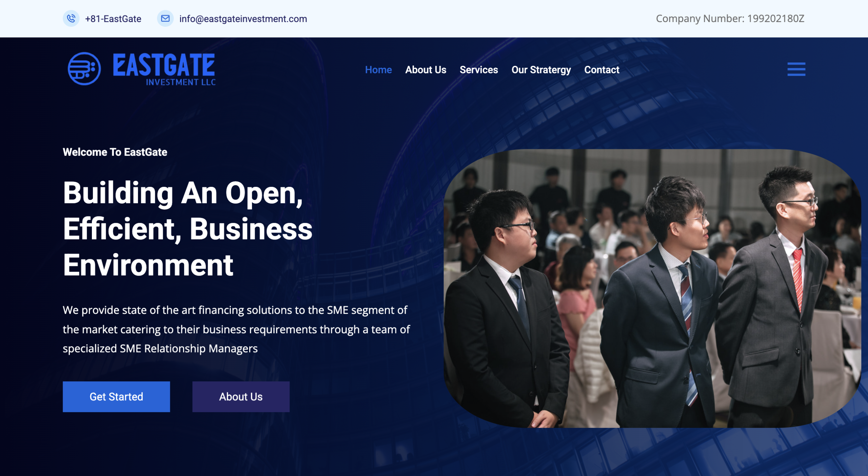Click the phone handset icon in the top bar
This screenshot has width=868, height=476.
pyautogui.click(x=71, y=19)
